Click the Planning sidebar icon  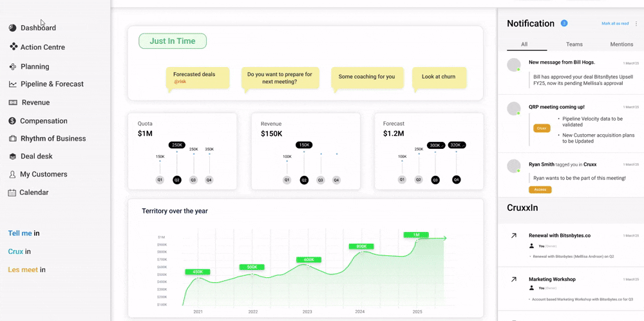tap(13, 66)
